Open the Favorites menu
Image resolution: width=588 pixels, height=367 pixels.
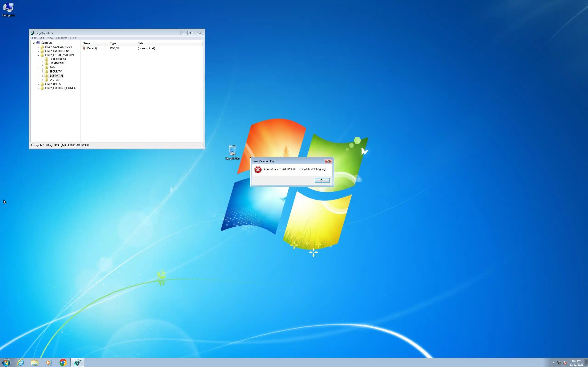(62, 38)
